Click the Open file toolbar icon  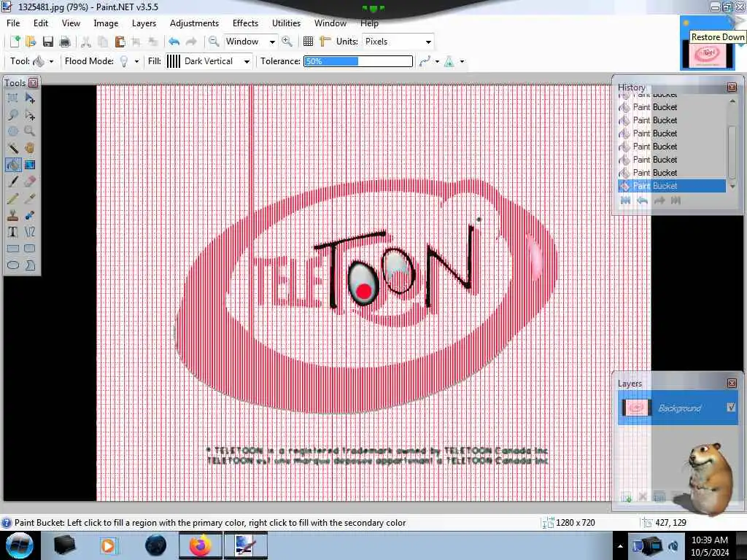pos(31,42)
